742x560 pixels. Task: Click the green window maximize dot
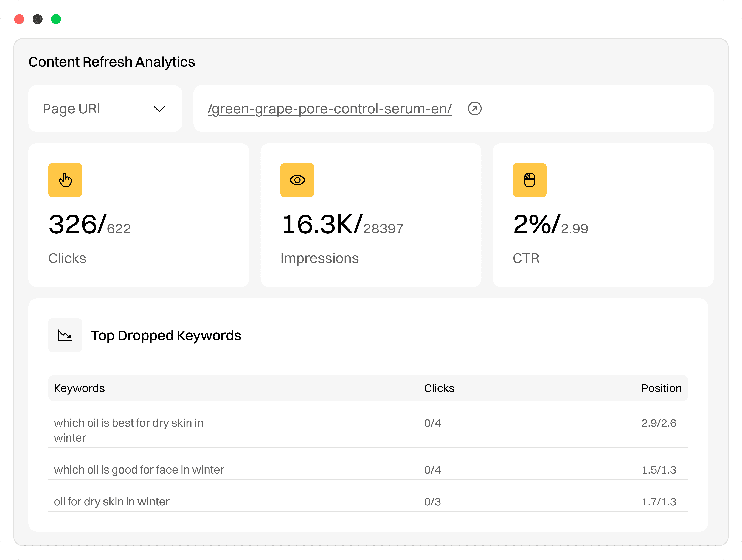[x=56, y=19]
